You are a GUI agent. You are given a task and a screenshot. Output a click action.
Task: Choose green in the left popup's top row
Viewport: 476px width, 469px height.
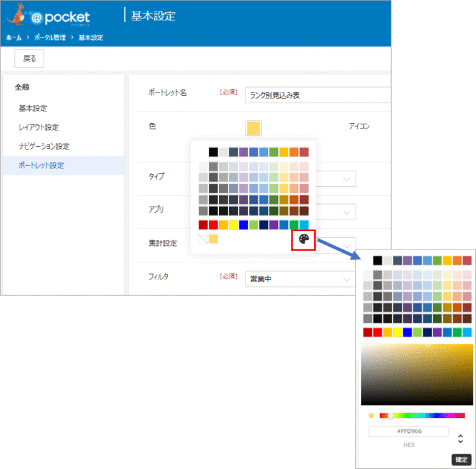[x=273, y=152]
